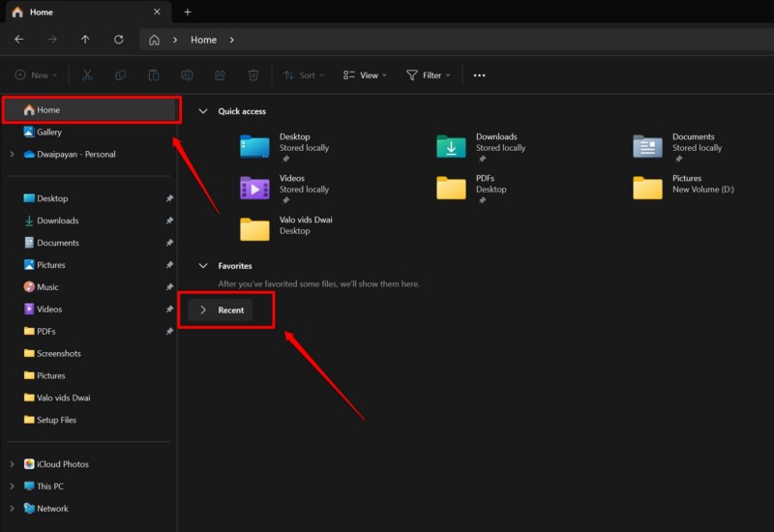
Task: Add a new tab with plus button
Action: 188,12
